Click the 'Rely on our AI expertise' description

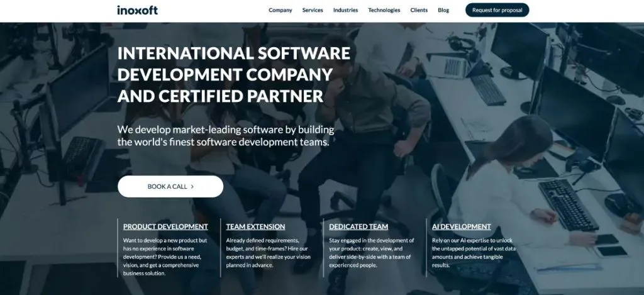[474, 253]
